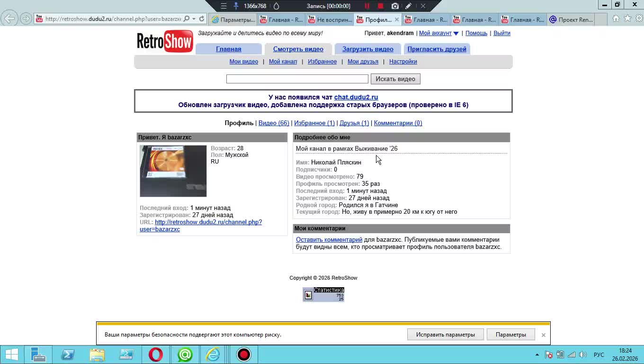Screen dimensions: 644x364
Task: Open the Видео (66) profile section
Action: coord(274,123)
